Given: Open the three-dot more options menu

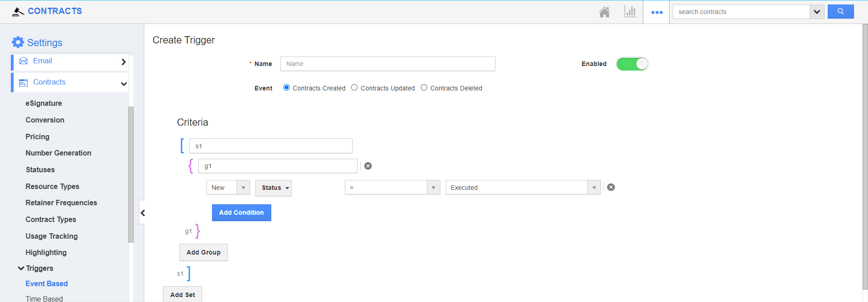Looking at the screenshot, I should tap(656, 12).
